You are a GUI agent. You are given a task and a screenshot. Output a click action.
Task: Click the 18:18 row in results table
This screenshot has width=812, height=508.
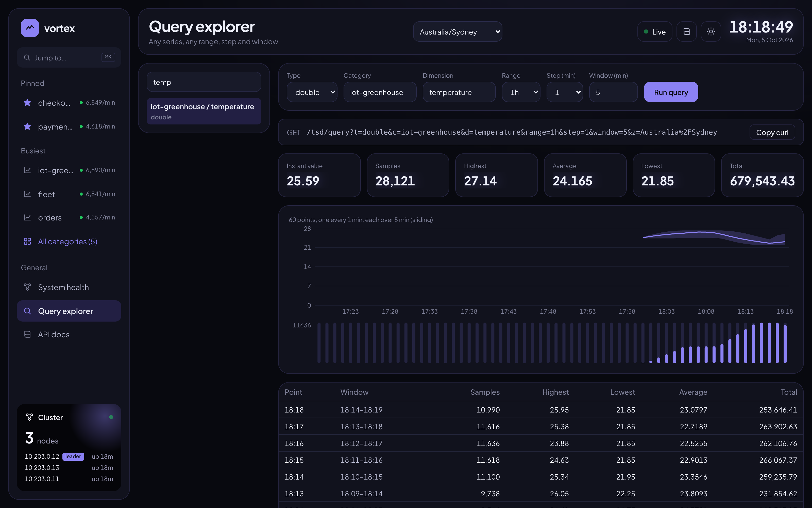540,409
